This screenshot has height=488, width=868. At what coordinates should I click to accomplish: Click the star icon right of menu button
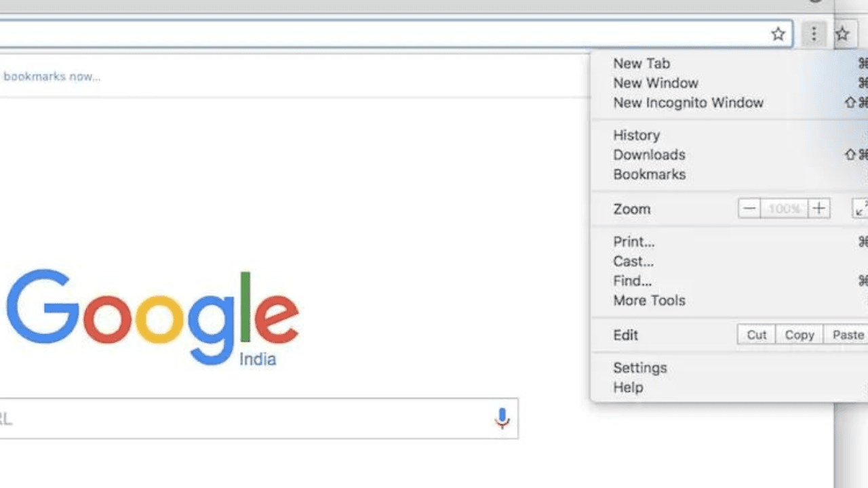coord(842,34)
